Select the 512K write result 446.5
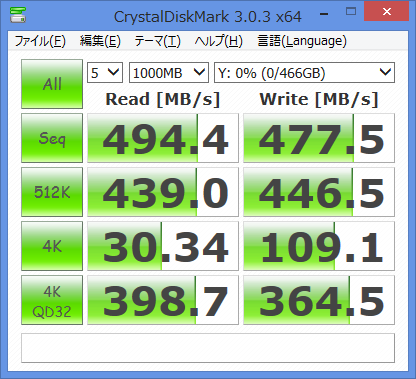This screenshot has height=379, width=416. (319, 192)
